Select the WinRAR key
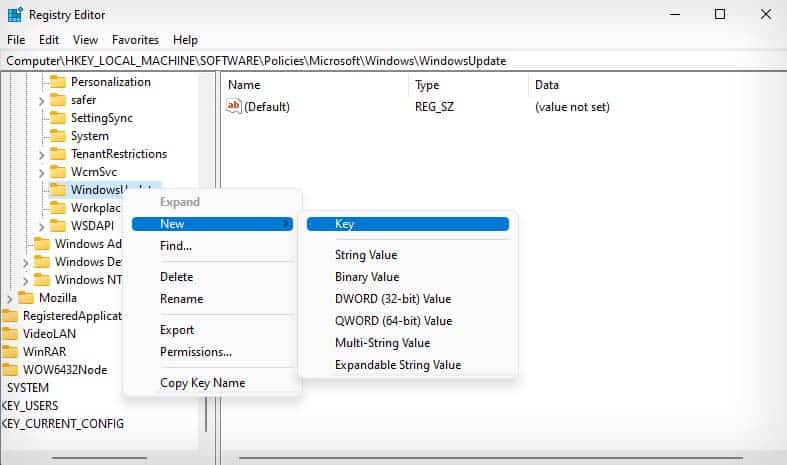 point(44,352)
